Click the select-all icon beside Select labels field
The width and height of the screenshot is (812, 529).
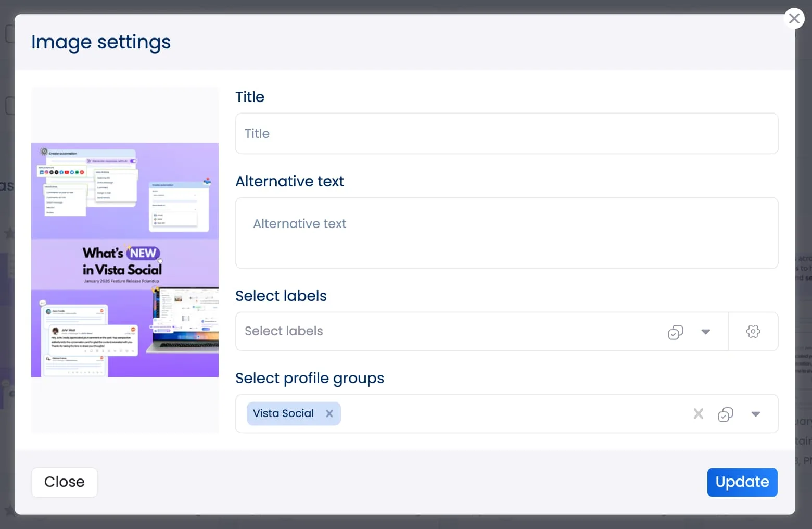[675, 332]
